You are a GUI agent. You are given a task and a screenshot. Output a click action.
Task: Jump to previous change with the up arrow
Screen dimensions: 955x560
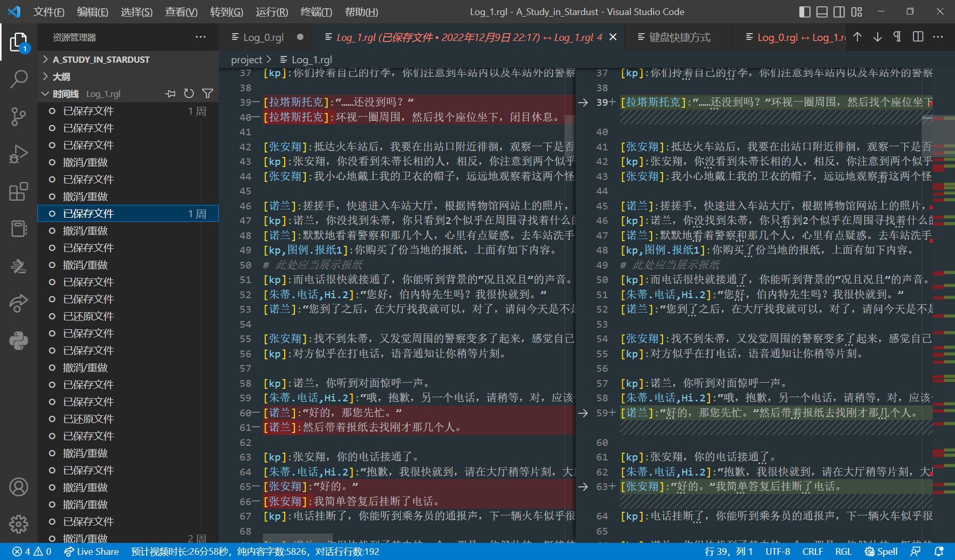pyautogui.click(x=858, y=37)
